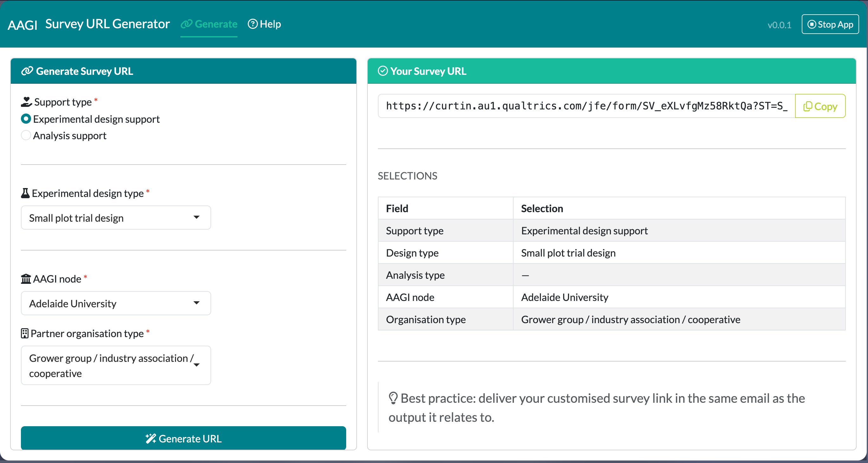Open the Generate tab
Image resolution: width=868 pixels, height=463 pixels.
click(x=209, y=24)
